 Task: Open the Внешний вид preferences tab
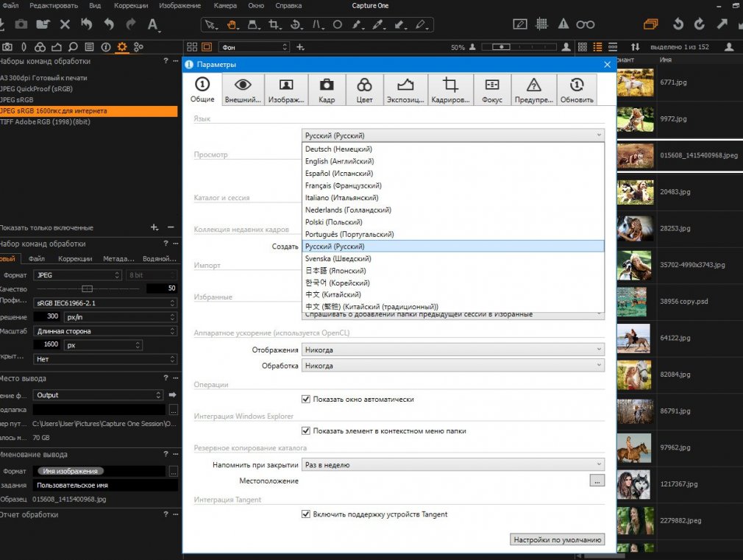pyautogui.click(x=243, y=89)
